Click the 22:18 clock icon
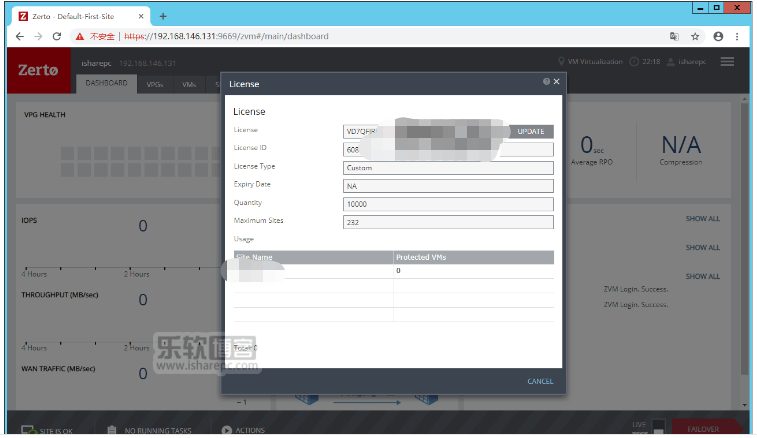This screenshot has height=438, width=757. pos(634,62)
